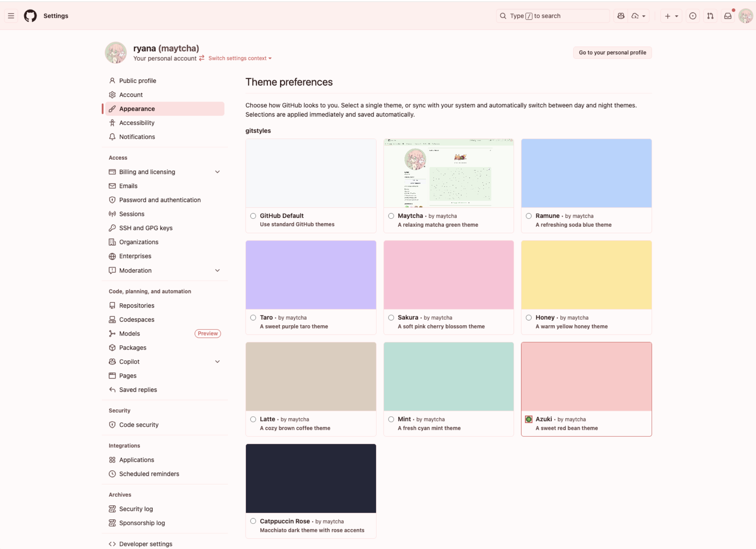Click the Scheduled reminders clock icon
This screenshot has width=756, height=549.
click(x=112, y=474)
